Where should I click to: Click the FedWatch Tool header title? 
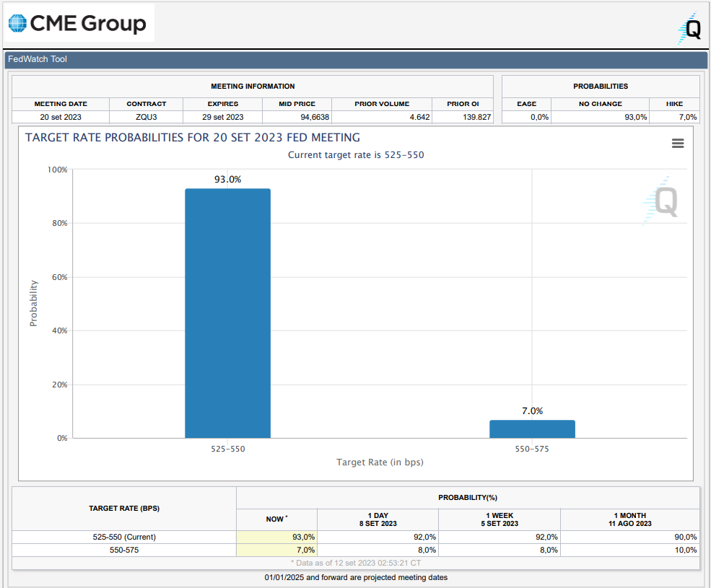click(38, 59)
